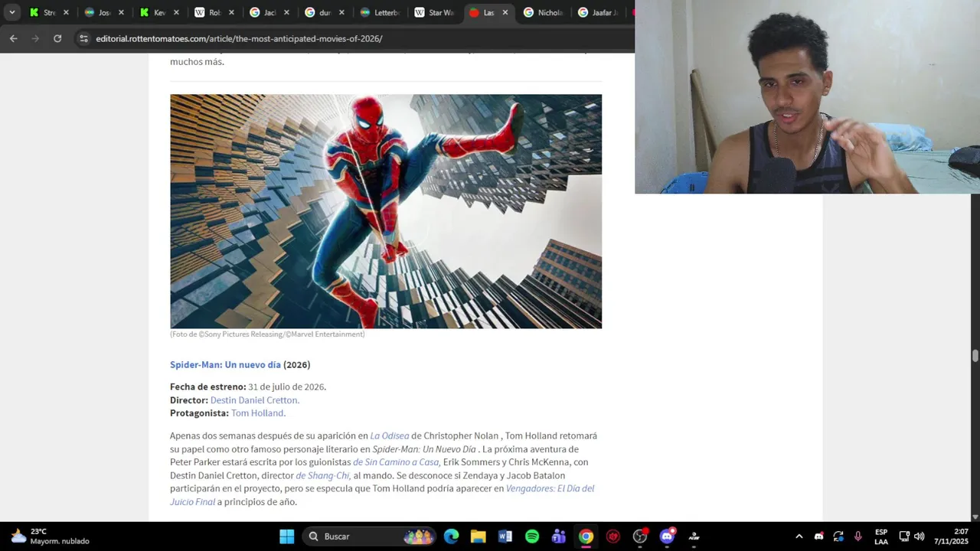
Task: Open Microsoft Teams from taskbar
Action: click(x=559, y=536)
